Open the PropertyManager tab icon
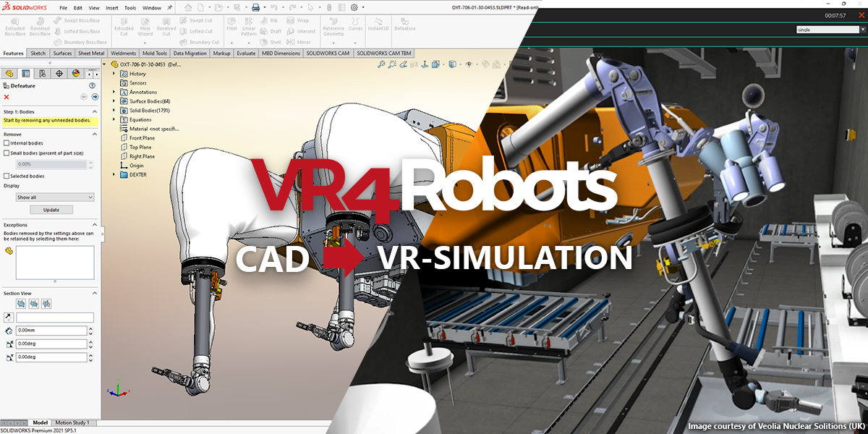The image size is (868, 434). [x=26, y=73]
